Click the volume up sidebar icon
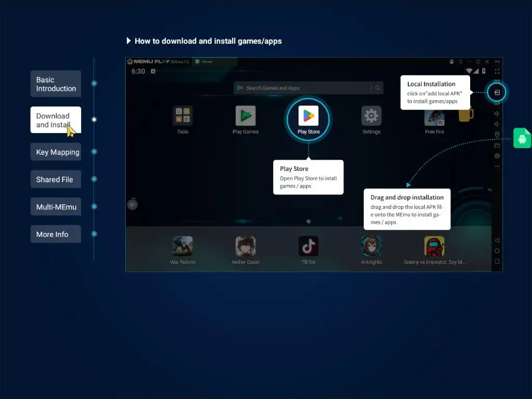 pyautogui.click(x=497, y=113)
